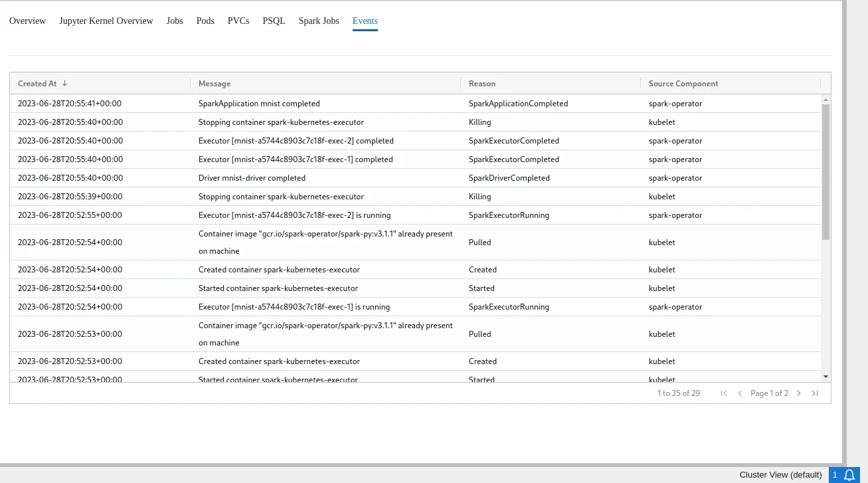The height and width of the screenshot is (483, 868).
Task: Select 'Executor [mnist-a5744c8903c7c18f-exec-1] is running' message
Action: pyautogui.click(x=294, y=307)
